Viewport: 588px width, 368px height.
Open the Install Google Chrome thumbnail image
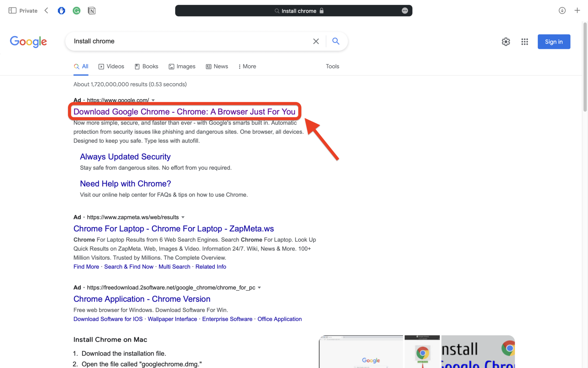click(x=478, y=352)
